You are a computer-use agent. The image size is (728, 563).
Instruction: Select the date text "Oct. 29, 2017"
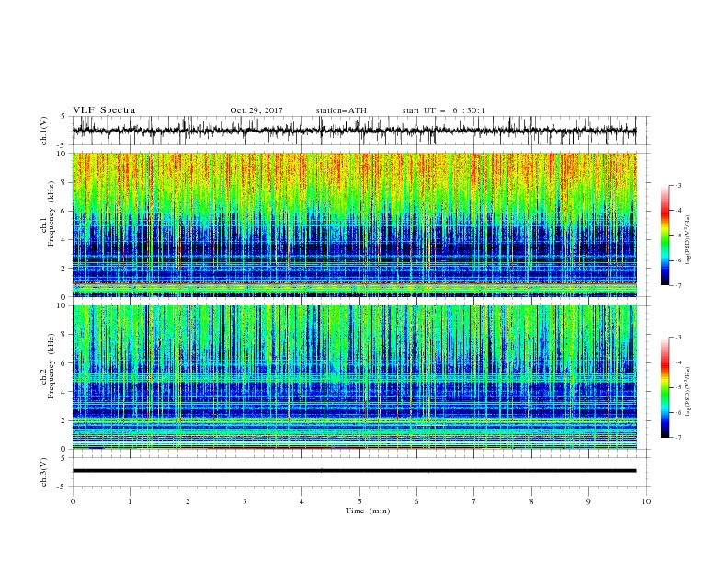(256, 110)
